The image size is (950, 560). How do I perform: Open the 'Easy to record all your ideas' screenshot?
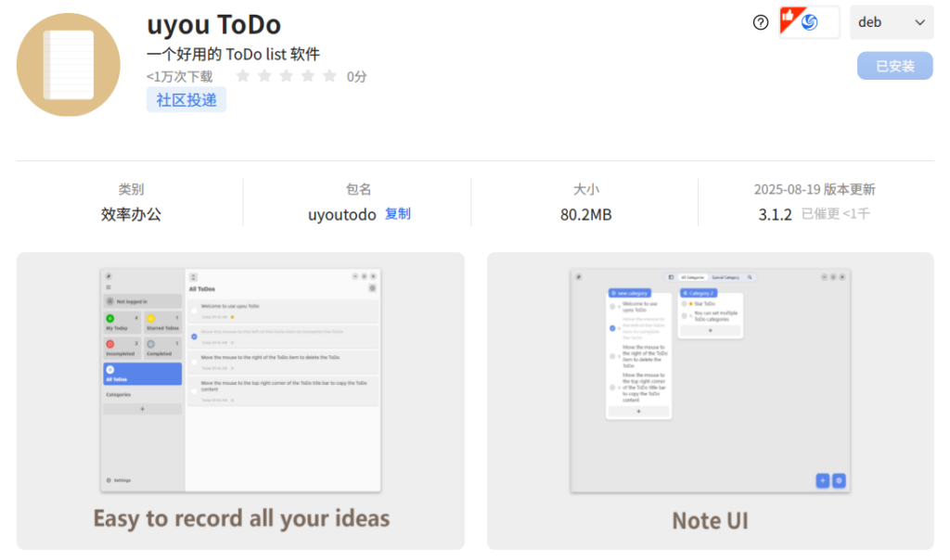tap(240, 401)
